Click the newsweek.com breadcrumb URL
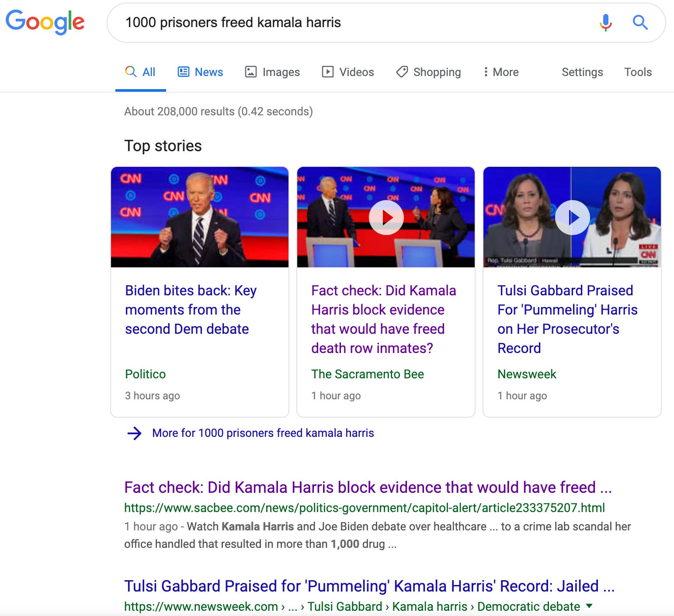 [x=352, y=607]
